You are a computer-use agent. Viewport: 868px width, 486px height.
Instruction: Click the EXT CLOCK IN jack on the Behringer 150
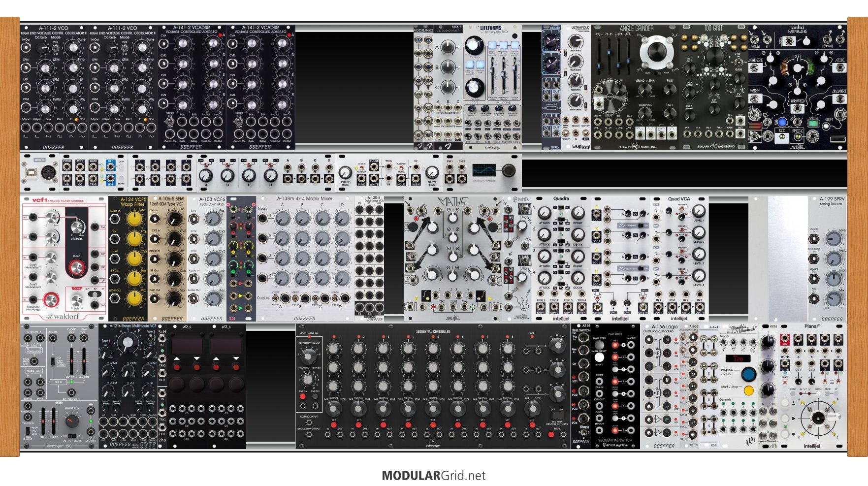(71, 392)
